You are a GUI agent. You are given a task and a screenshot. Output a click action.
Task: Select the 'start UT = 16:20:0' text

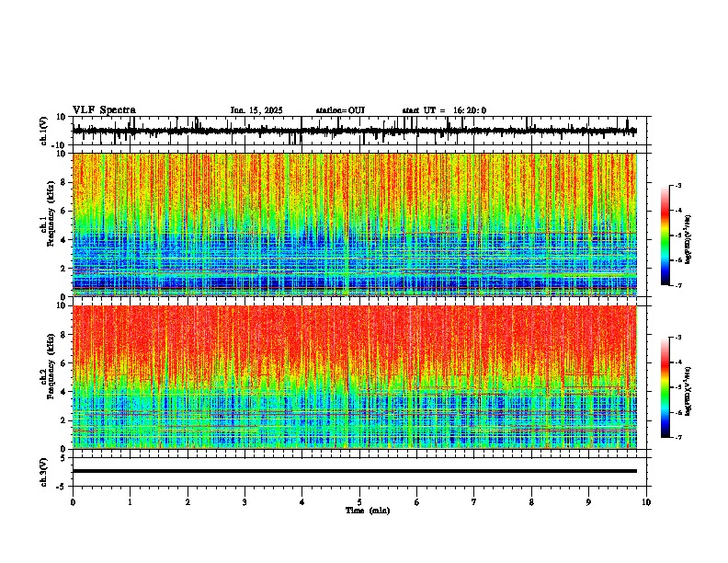point(444,110)
